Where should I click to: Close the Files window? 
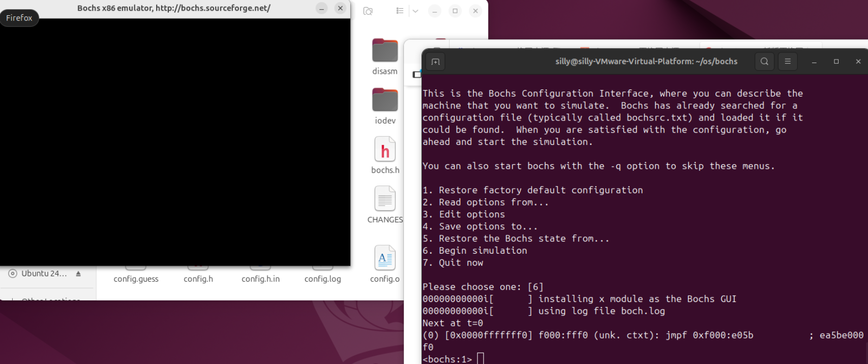tap(475, 11)
